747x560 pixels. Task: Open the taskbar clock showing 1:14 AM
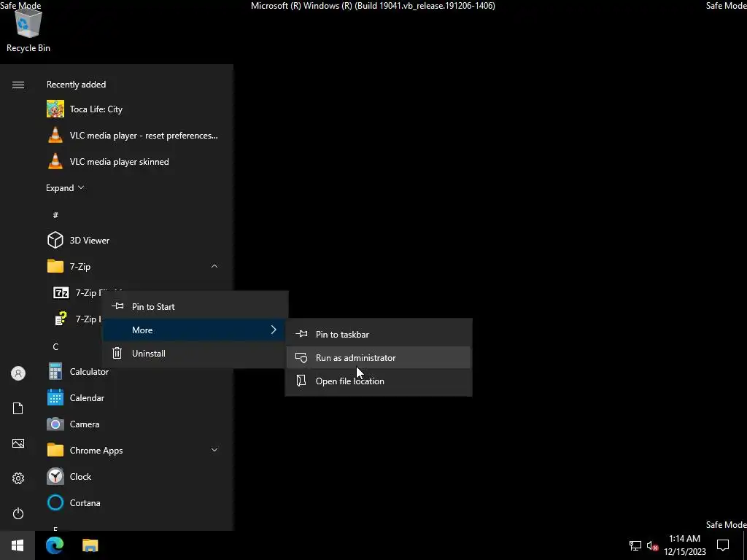tap(684, 545)
